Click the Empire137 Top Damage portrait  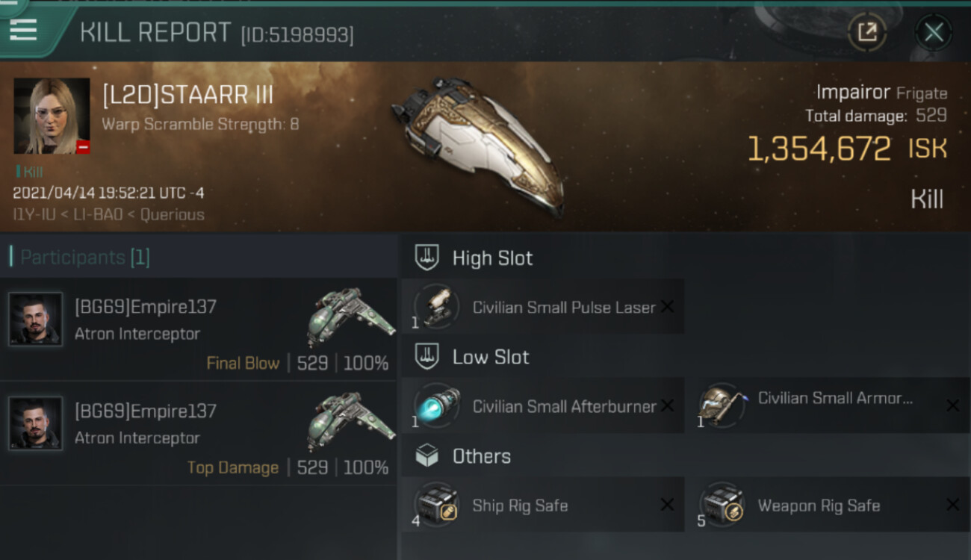35,423
